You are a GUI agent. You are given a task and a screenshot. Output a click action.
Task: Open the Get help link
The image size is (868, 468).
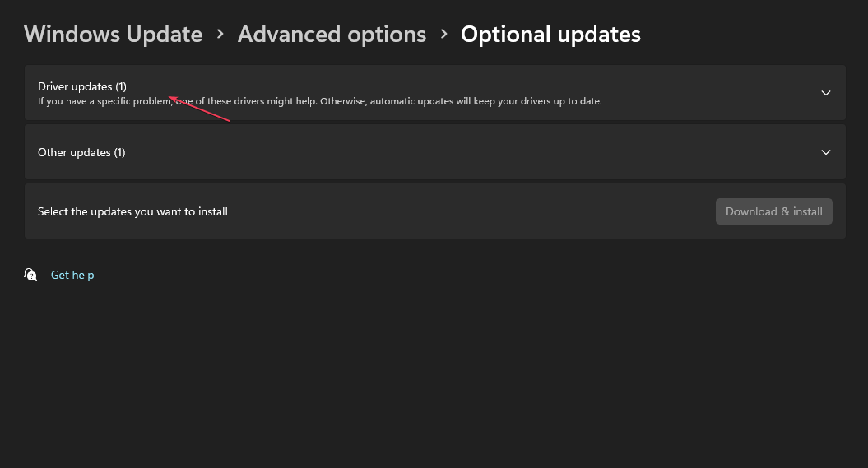point(72,275)
